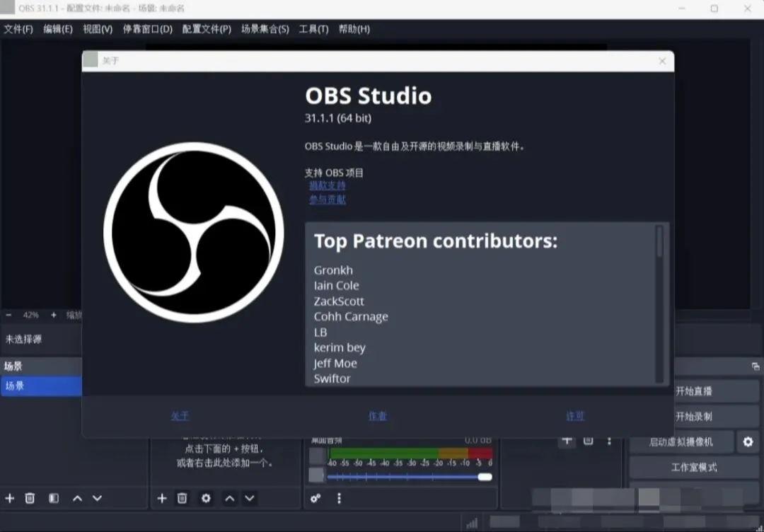Open the 编辑(E) menu

(x=58, y=29)
